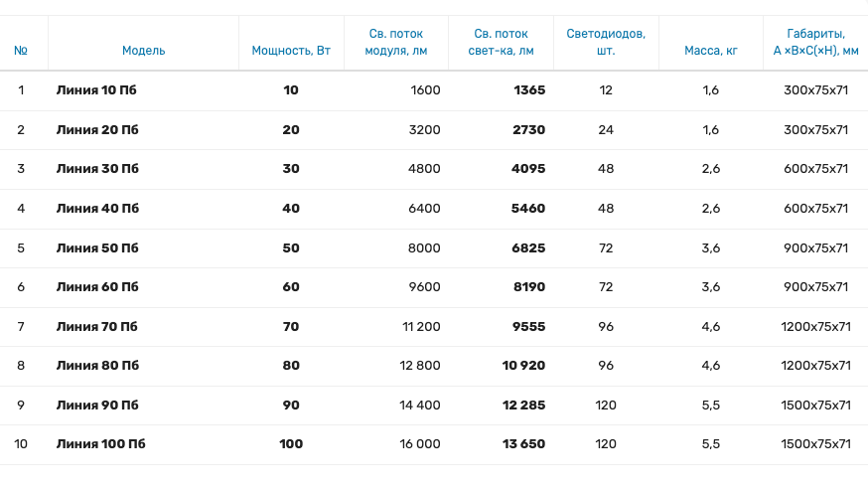Open the Линия 20 Пб model row
The image size is (868, 489).
click(x=97, y=130)
